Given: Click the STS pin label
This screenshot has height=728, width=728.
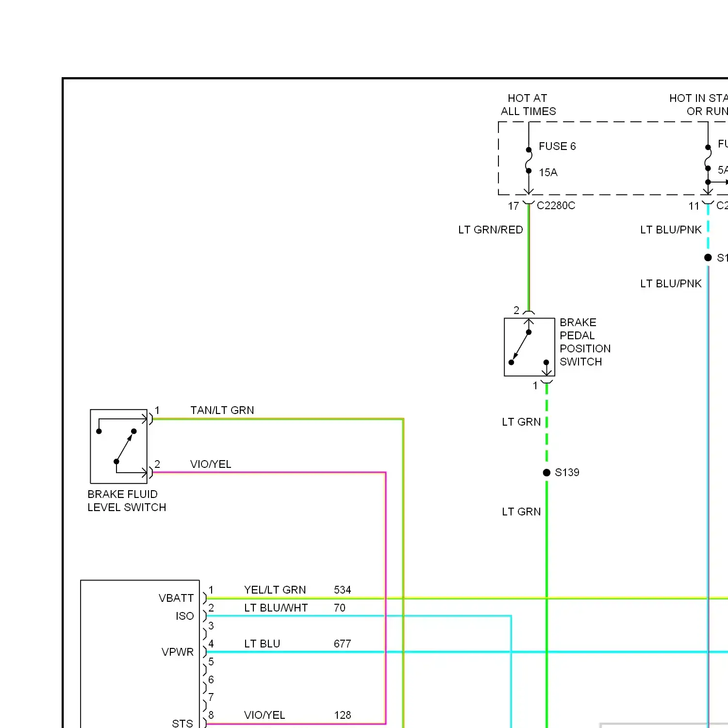Looking at the screenshot, I should [x=182, y=723].
